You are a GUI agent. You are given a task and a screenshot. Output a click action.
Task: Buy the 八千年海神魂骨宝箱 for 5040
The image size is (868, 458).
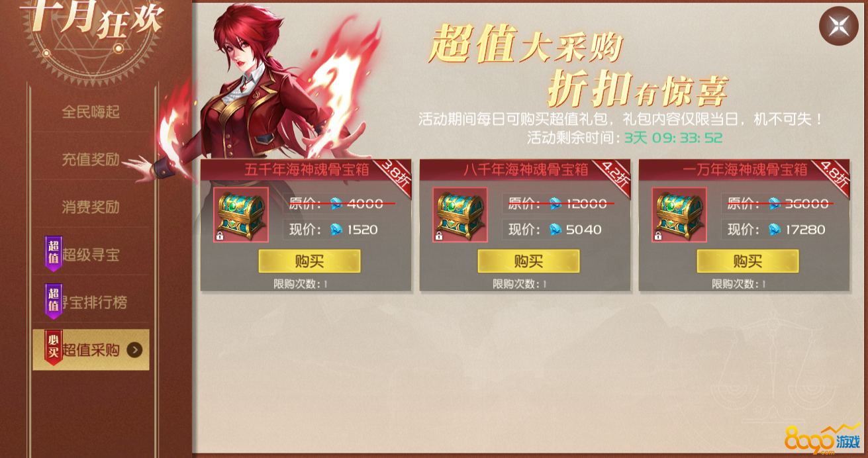(528, 261)
